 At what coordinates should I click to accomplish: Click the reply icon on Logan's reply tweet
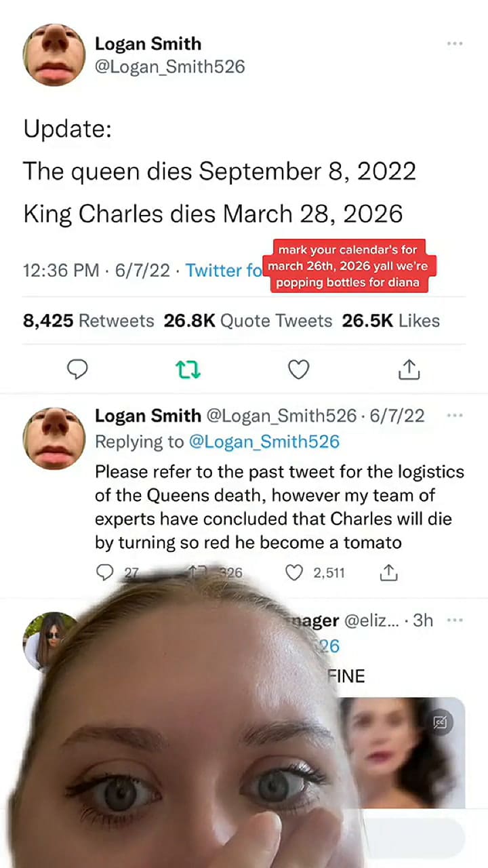[x=105, y=572]
